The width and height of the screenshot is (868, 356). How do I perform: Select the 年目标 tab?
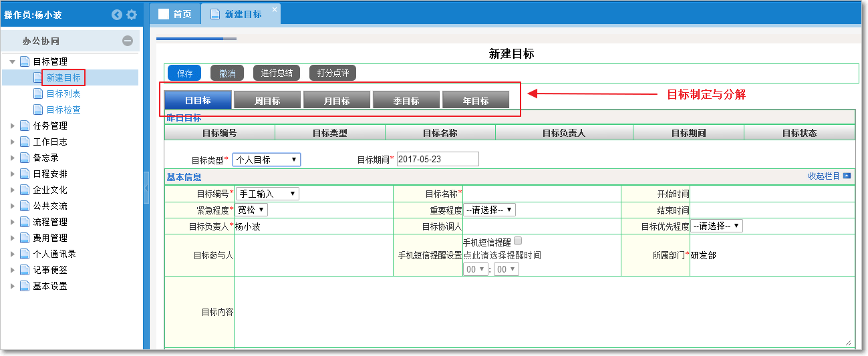[x=476, y=101]
